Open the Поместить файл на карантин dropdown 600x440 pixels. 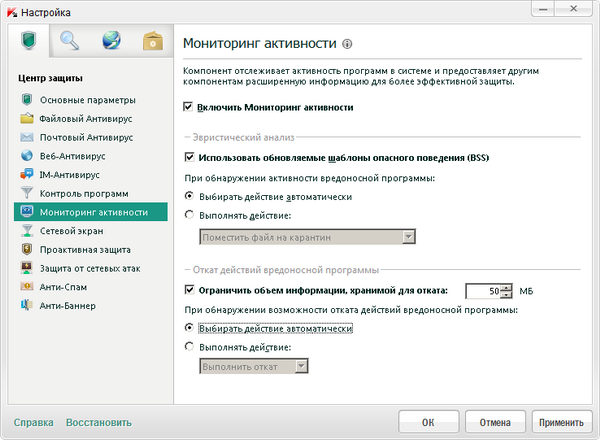(307, 237)
